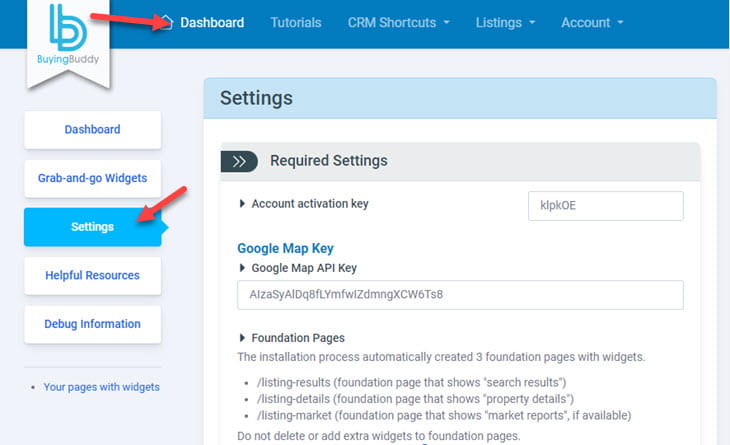Screen dimensions: 730x445
Task: Click the activation key input field
Action: (606, 206)
